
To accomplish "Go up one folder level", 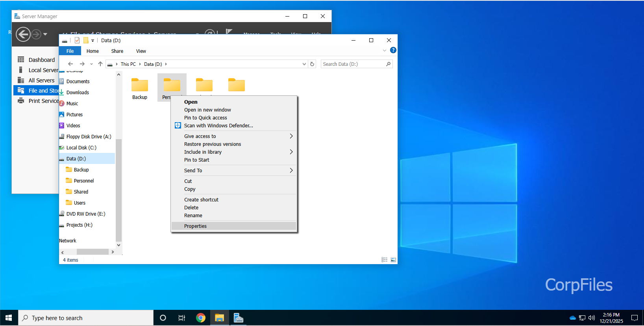I will pos(100,64).
